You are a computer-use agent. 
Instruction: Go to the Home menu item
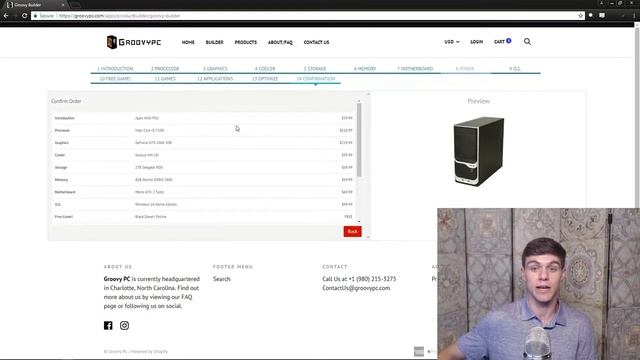[x=188, y=42]
